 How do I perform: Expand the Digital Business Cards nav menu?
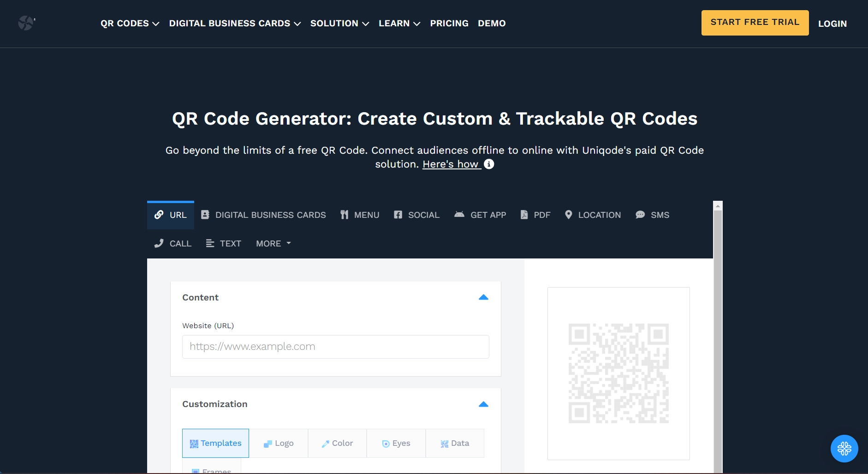coord(235,24)
